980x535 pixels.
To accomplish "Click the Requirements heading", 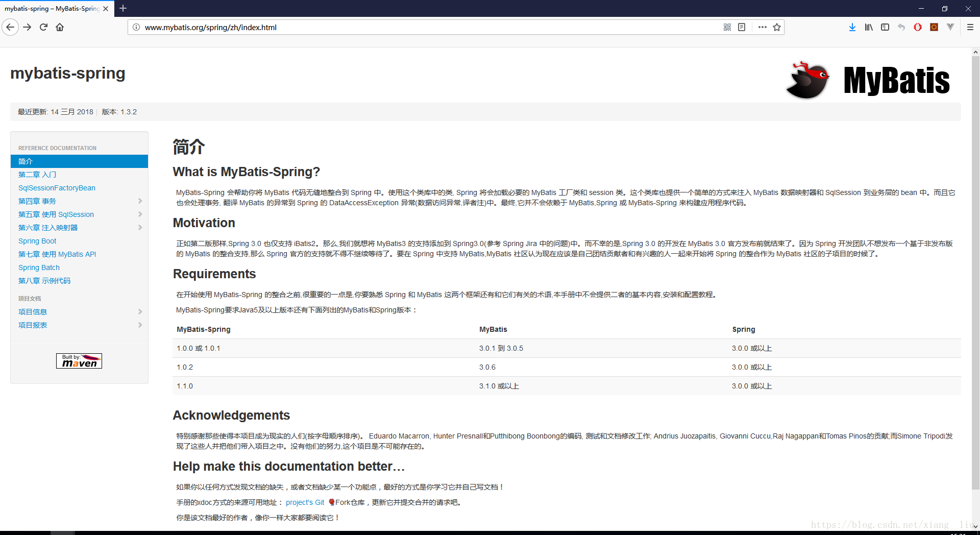I will point(214,274).
